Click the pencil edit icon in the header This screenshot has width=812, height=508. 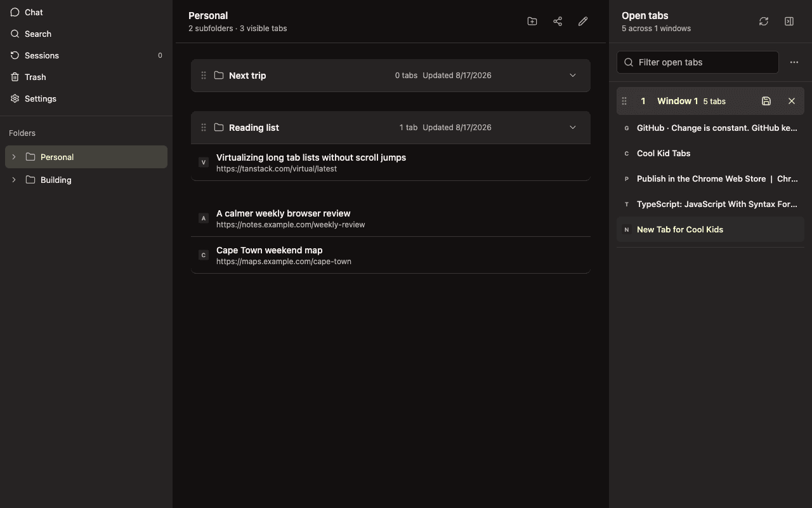[583, 22]
